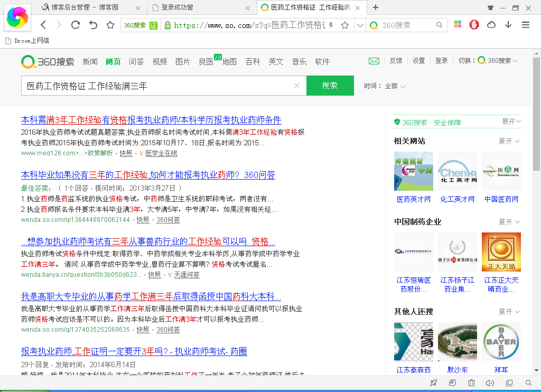Click the magnifier in the browser search box
Screen dimensions: 541x392
[x=439, y=25]
